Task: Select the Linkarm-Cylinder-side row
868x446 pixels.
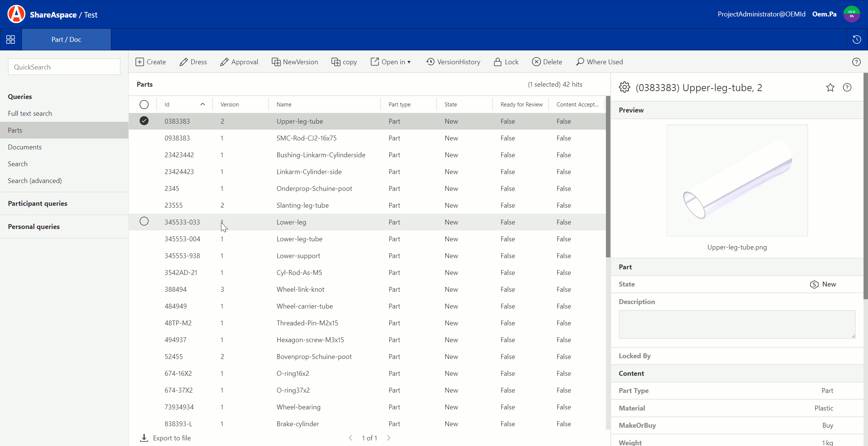Action: point(367,171)
